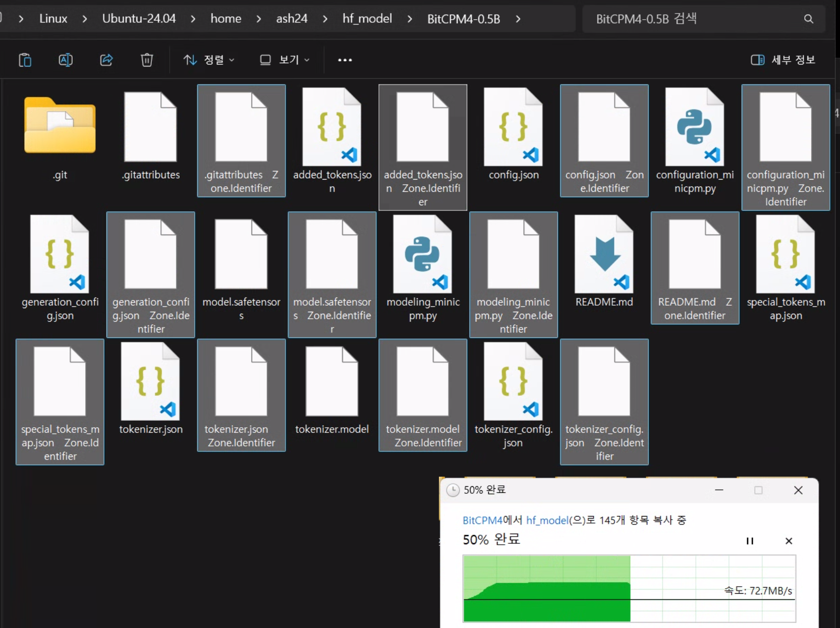Viewport: 840px width, 628px height.
Task: Select the generation_config.json file icon
Action: [x=60, y=254]
